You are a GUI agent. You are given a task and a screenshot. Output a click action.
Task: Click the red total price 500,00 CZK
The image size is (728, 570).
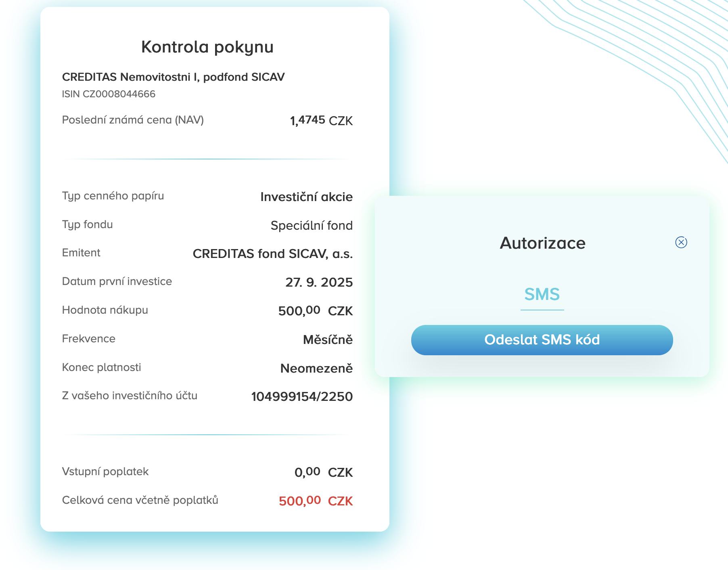pyautogui.click(x=316, y=501)
